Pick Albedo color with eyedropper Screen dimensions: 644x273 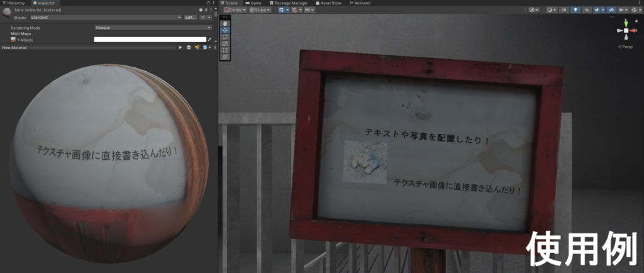click(209, 40)
